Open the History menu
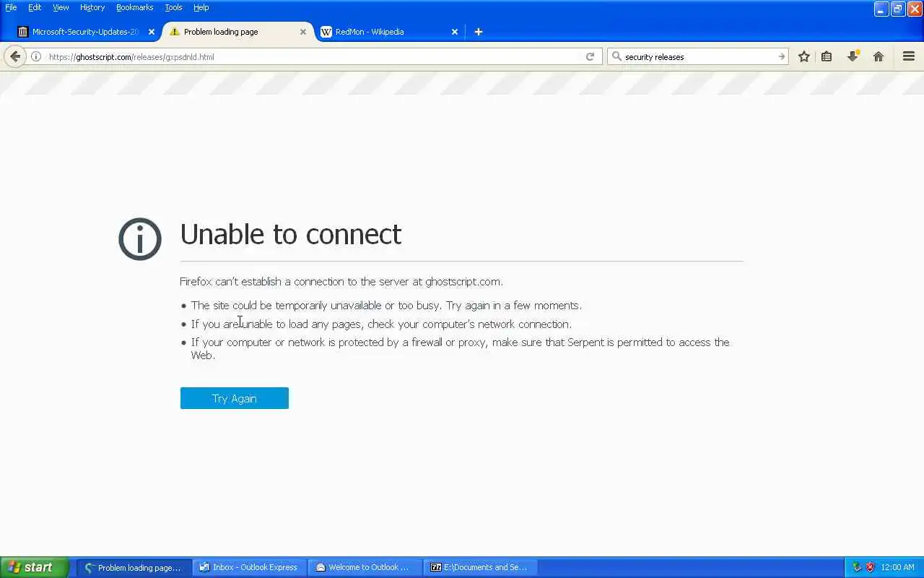The width and height of the screenshot is (924, 578). coord(92,7)
